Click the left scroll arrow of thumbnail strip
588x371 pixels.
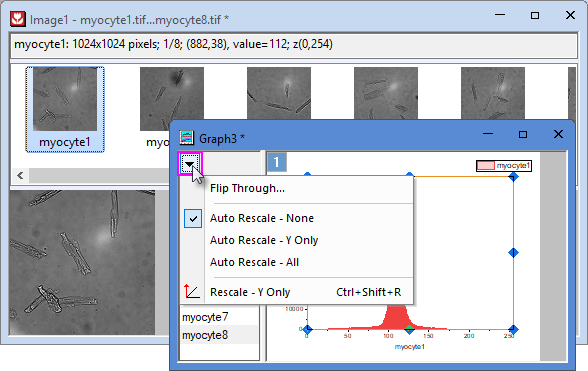[20, 175]
